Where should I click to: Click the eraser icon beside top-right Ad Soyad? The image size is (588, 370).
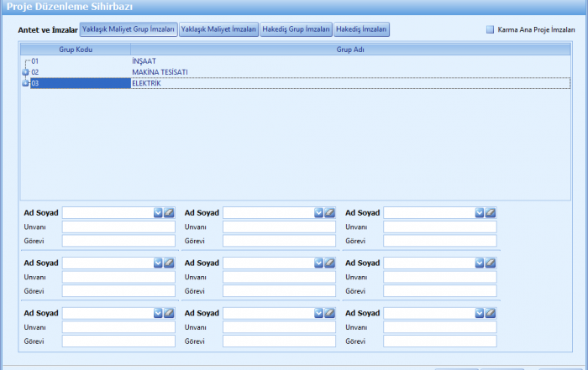(491, 213)
